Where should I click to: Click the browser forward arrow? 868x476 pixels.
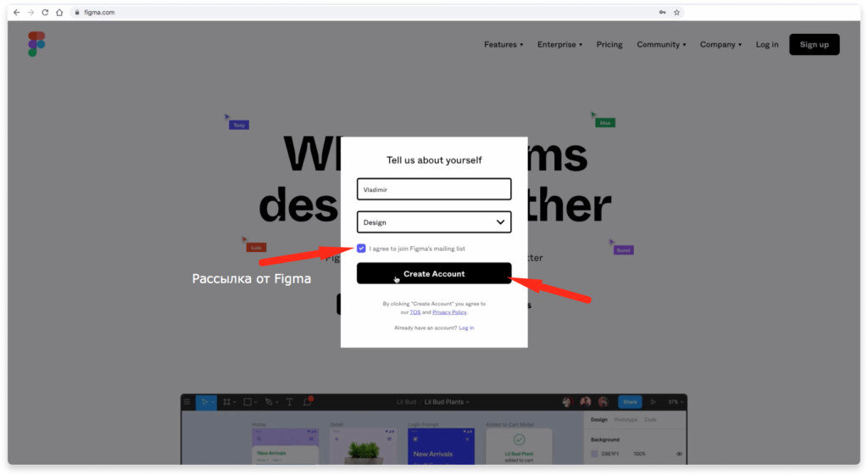[31, 12]
